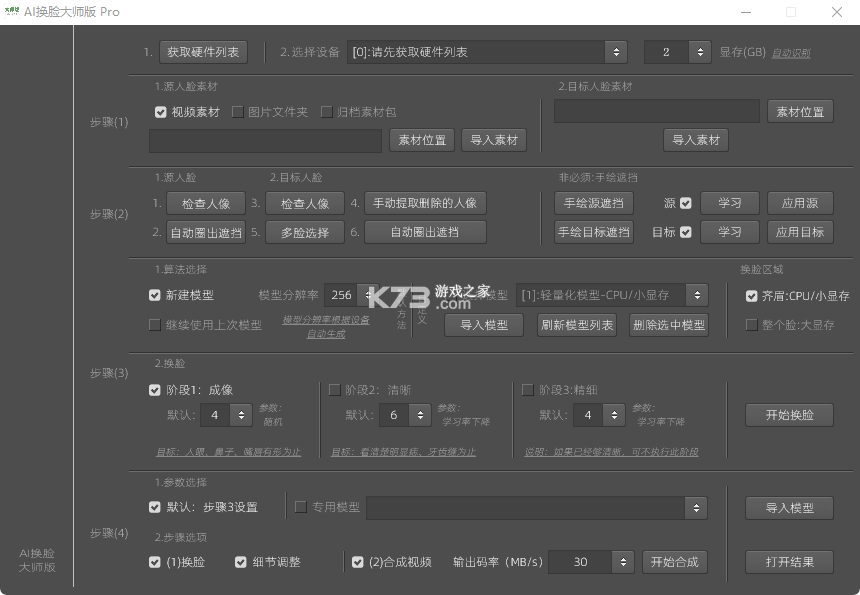
Task: Click the 自动识别 link
Action: (791, 53)
